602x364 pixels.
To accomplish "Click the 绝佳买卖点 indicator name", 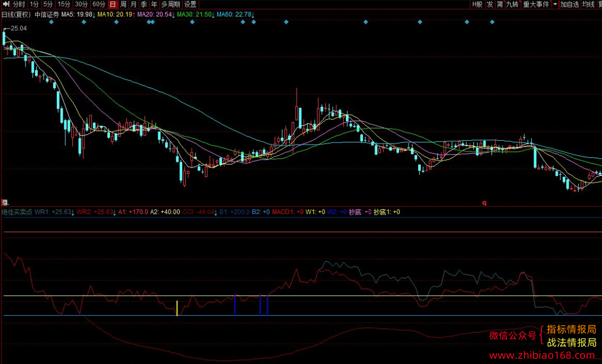I will tap(16, 212).
